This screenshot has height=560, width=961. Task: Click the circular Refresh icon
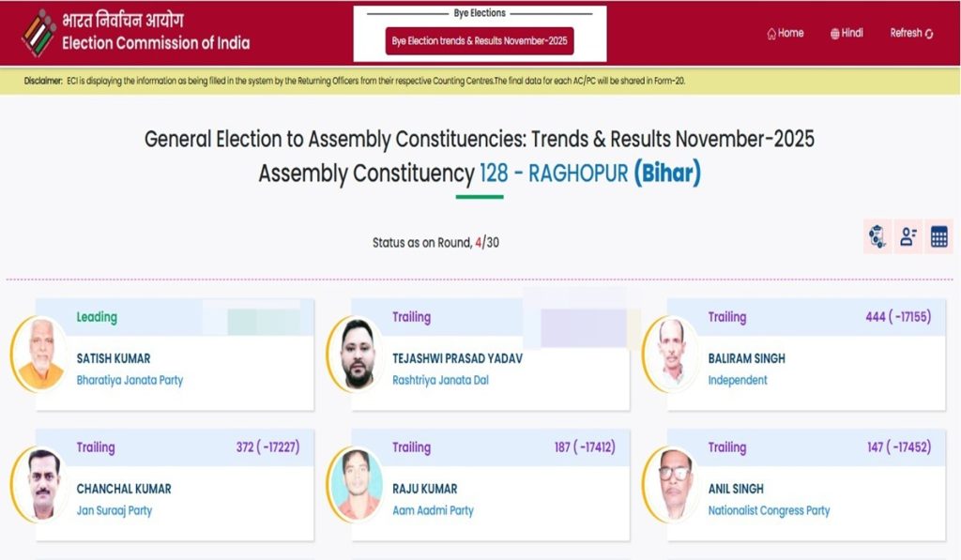tap(927, 33)
